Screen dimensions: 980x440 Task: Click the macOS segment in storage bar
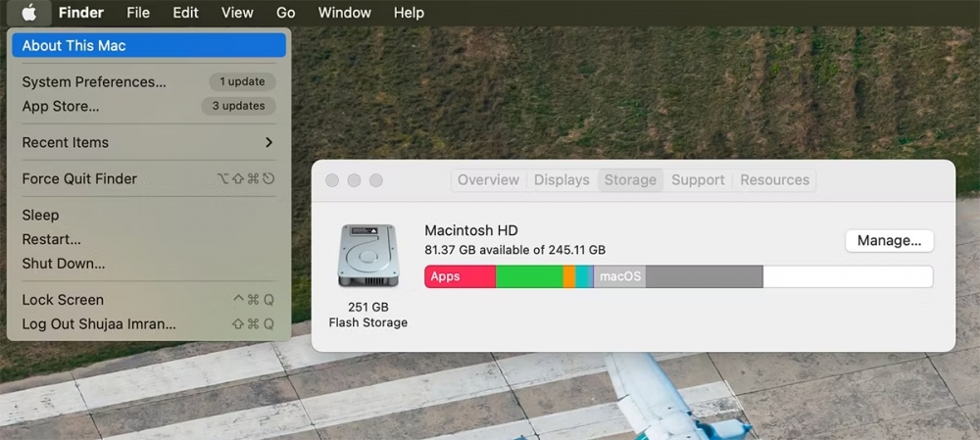tap(619, 276)
